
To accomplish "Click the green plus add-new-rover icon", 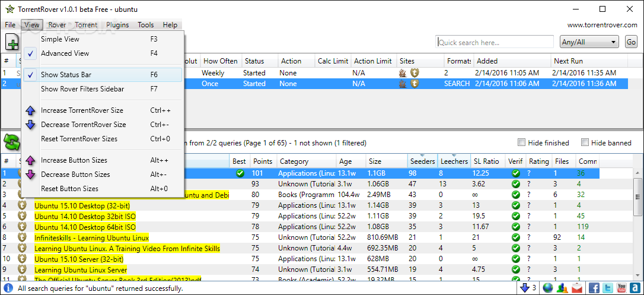I will (x=12, y=42).
